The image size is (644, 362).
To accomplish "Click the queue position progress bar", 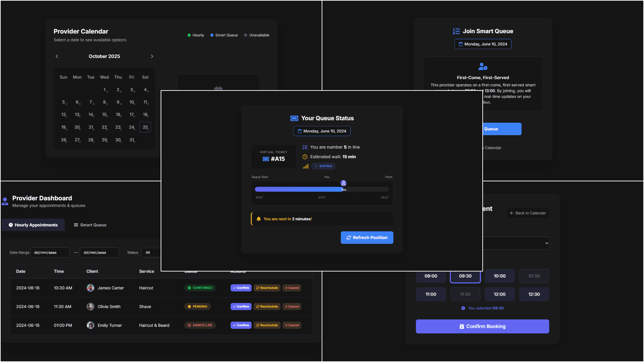I will (x=322, y=189).
